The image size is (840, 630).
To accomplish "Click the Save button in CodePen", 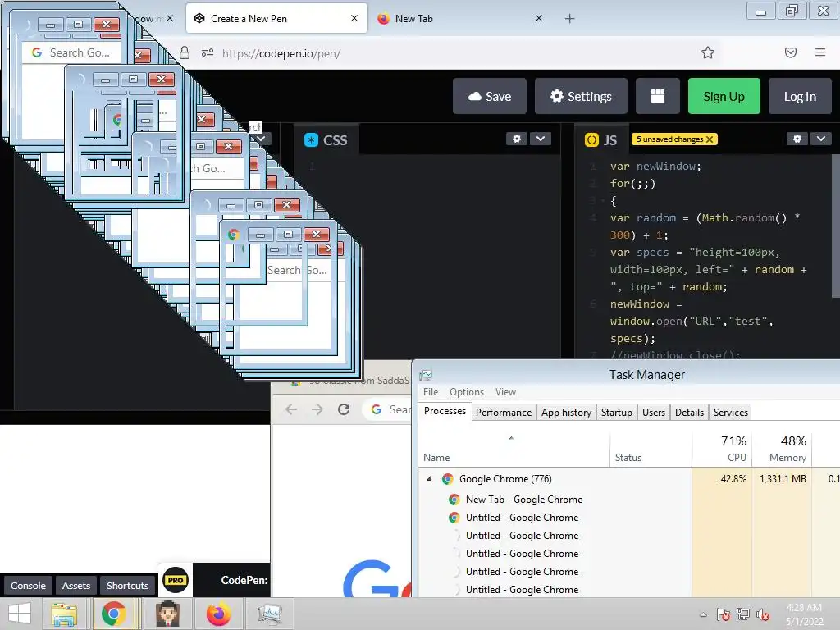I will [x=489, y=97].
